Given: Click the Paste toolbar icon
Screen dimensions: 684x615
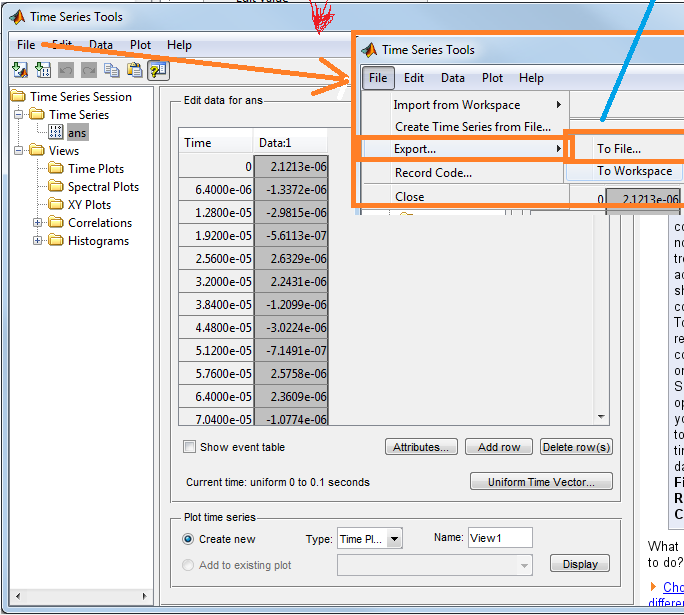Looking at the screenshot, I should 135,70.
